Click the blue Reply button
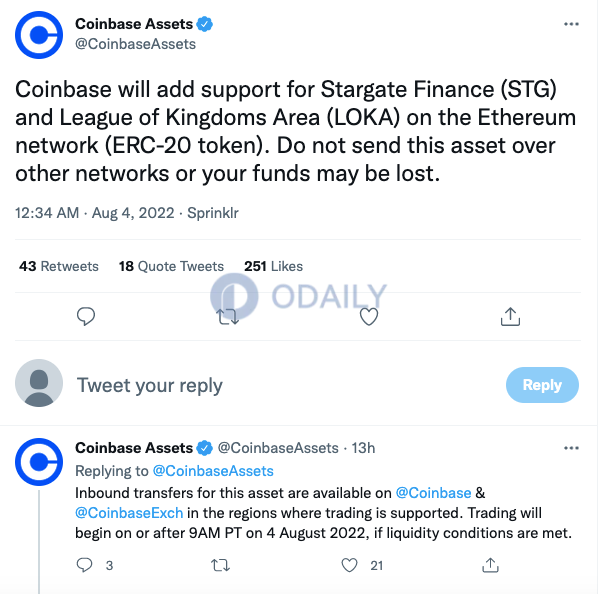 (x=542, y=385)
